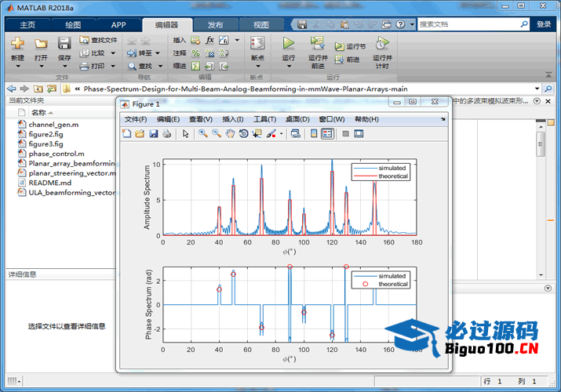Click the Zoom In tool in Figure toolbar
The image size is (561, 392).
[202, 134]
